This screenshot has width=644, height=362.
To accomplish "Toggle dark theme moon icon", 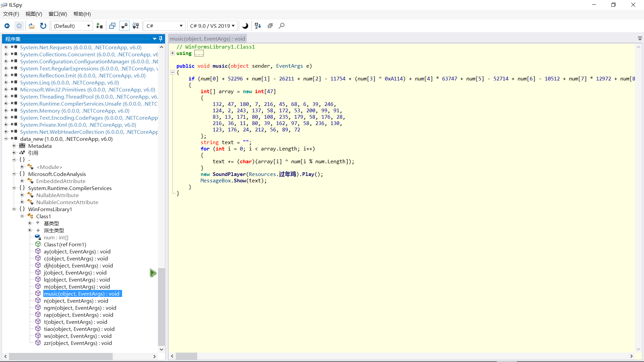I will [245, 26].
